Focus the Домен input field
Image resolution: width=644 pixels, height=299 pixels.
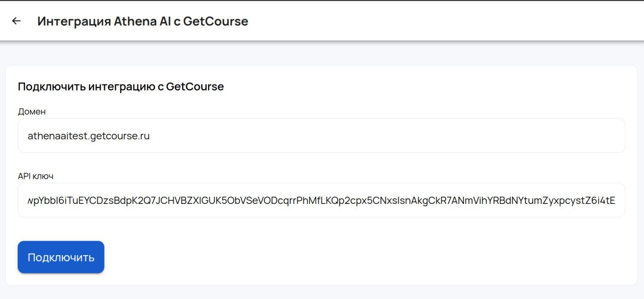coord(321,136)
